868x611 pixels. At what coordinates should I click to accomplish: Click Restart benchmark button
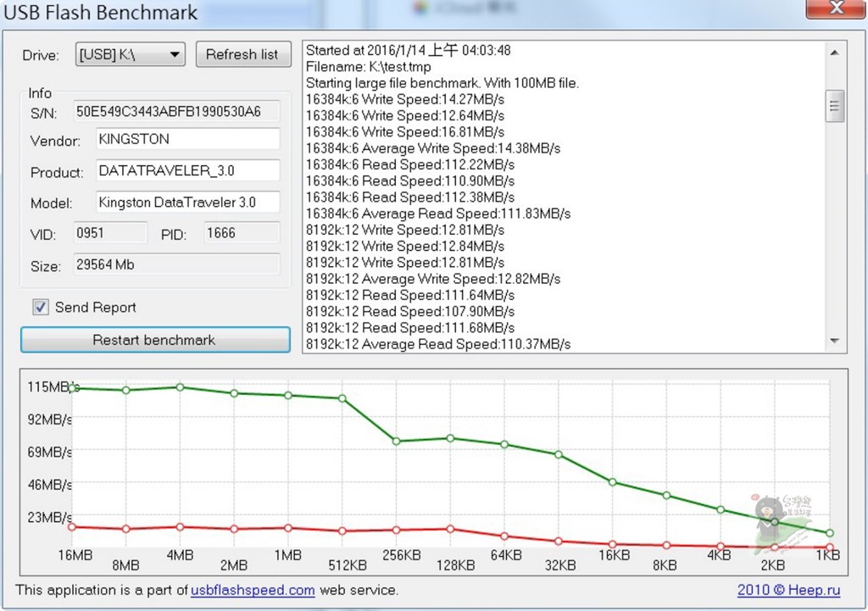(x=155, y=340)
